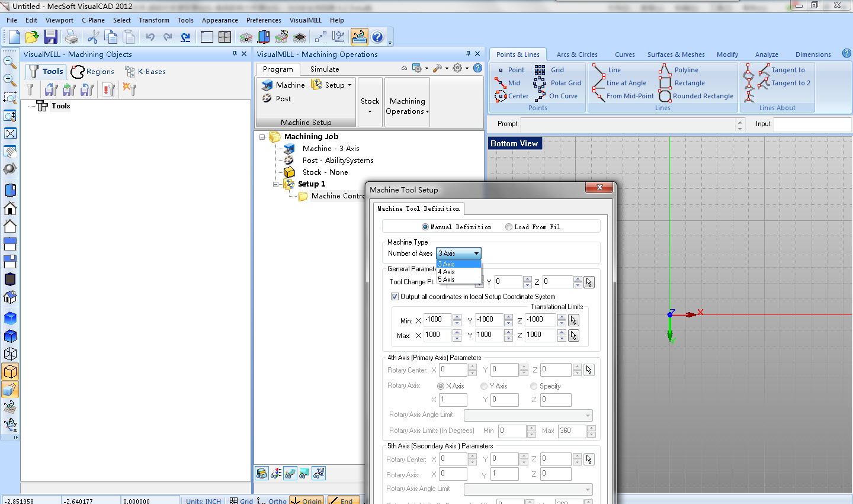Toggle Ortho mode in status bar
The width and height of the screenshot is (853, 504).
[x=272, y=501]
